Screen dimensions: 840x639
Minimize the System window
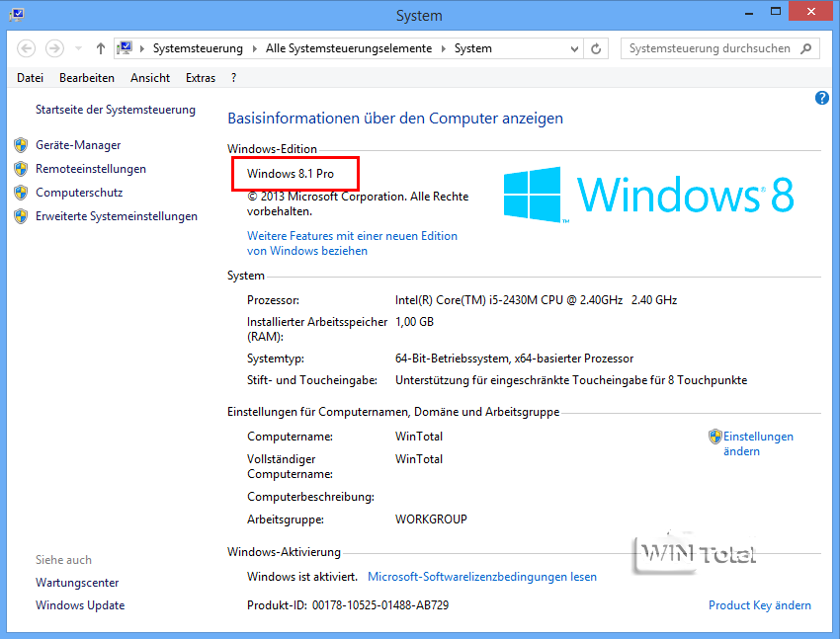click(749, 13)
